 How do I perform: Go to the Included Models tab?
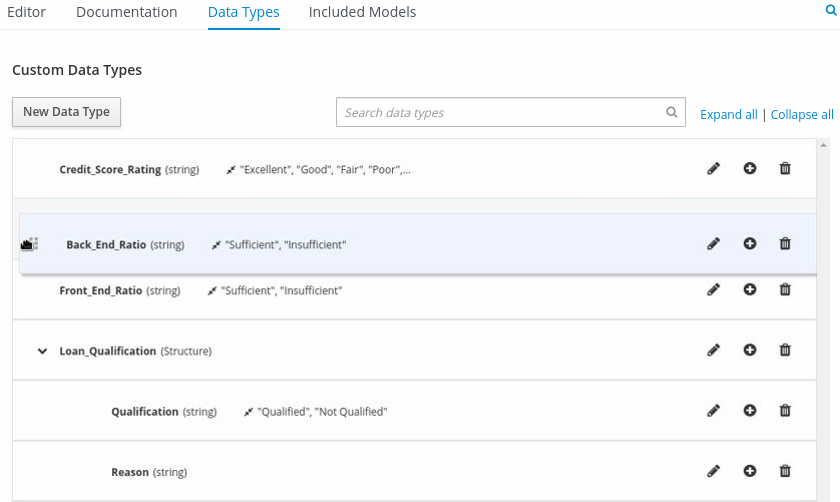[x=362, y=13]
